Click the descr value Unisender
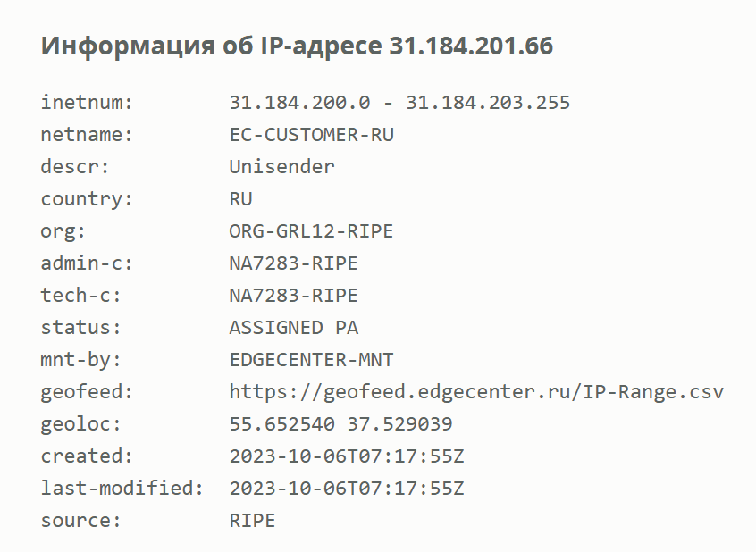This screenshot has height=552, width=756. (x=282, y=167)
